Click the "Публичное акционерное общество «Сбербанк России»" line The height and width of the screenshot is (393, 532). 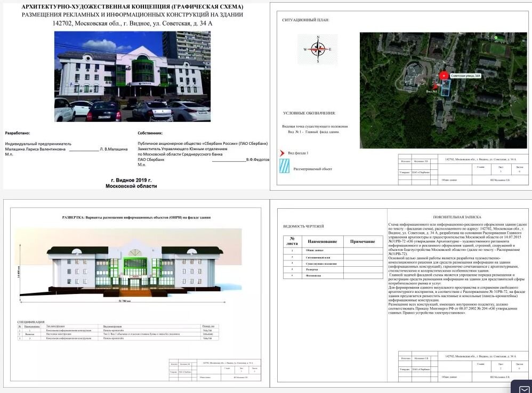pos(203,144)
